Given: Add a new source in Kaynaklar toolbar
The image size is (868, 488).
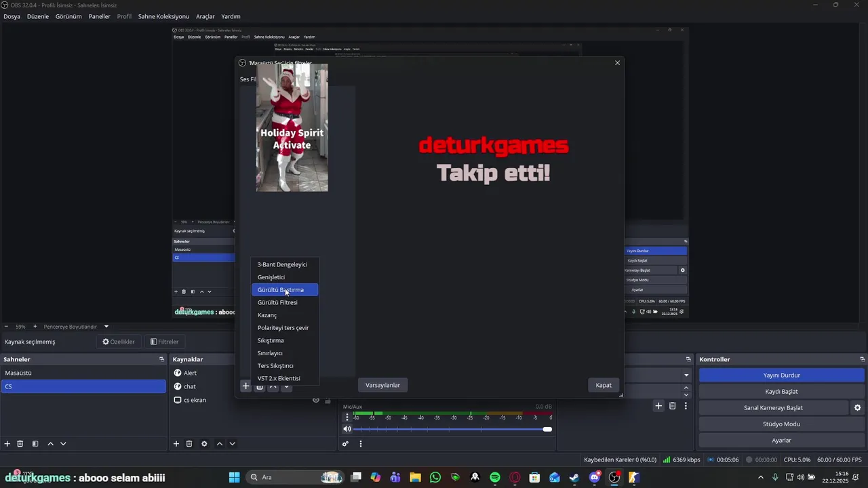Looking at the screenshot, I should coord(176,444).
